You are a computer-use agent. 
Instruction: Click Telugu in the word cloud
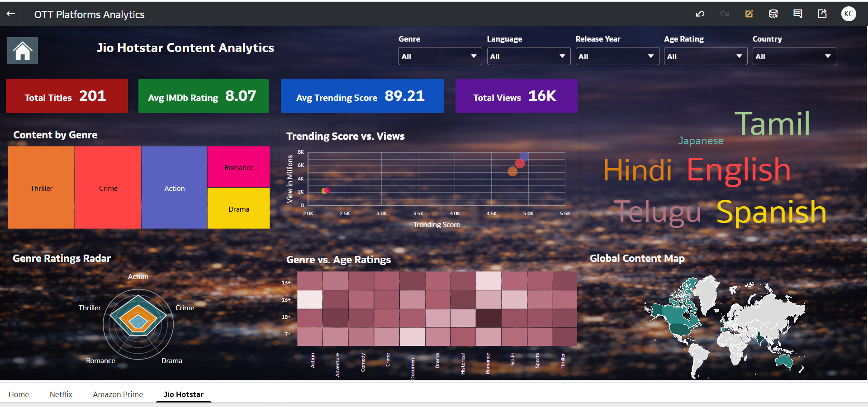pyautogui.click(x=658, y=212)
